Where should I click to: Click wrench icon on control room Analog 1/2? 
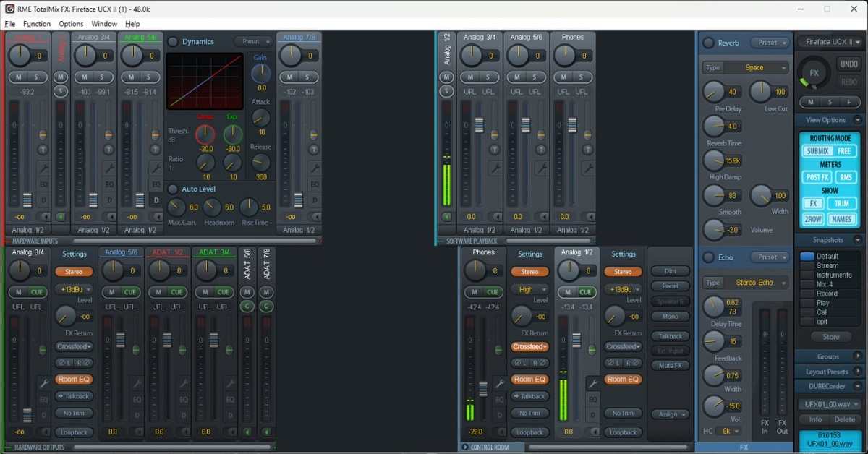tap(592, 383)
